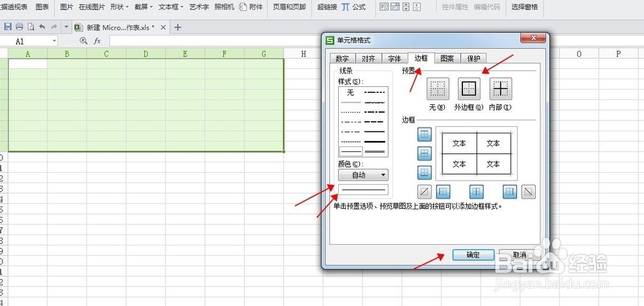Screen dimensions: 644x306
Task: Apply the 外边框 outline border preset
Action: [x=469, y=89]
